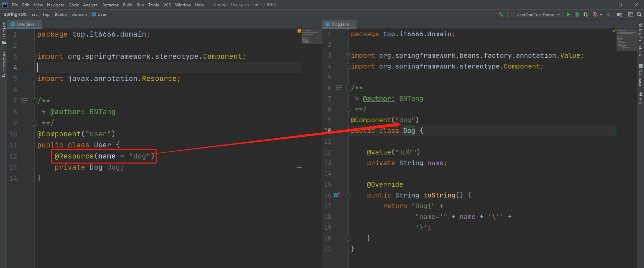644x268 pixels.
Task: Collapse toString method fold marker on line 16
Action: (x=348, y=195)
